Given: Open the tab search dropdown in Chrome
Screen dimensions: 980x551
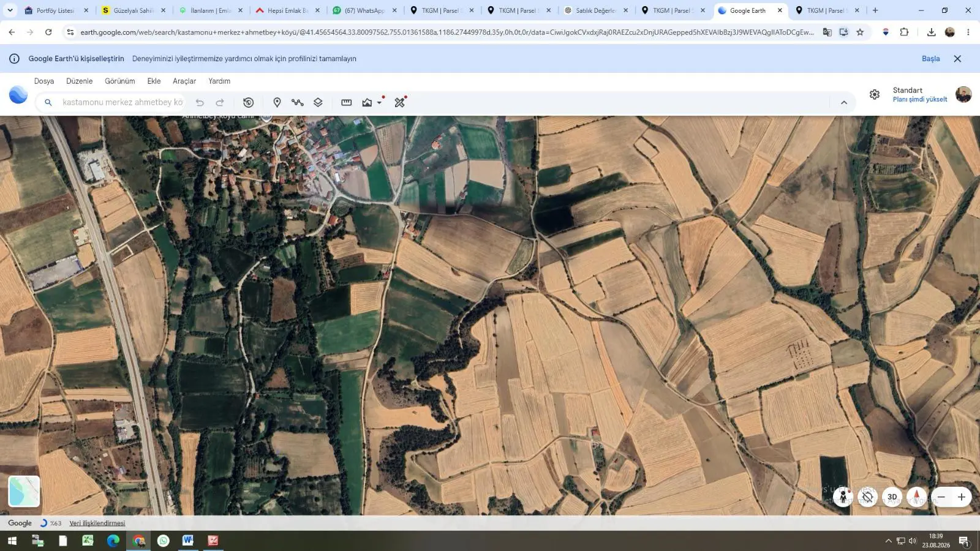Looking at the screenshot, I should click(x=10, y=10).
